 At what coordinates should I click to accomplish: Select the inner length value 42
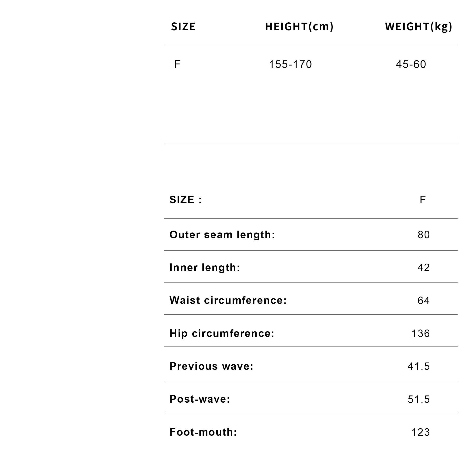424,267
